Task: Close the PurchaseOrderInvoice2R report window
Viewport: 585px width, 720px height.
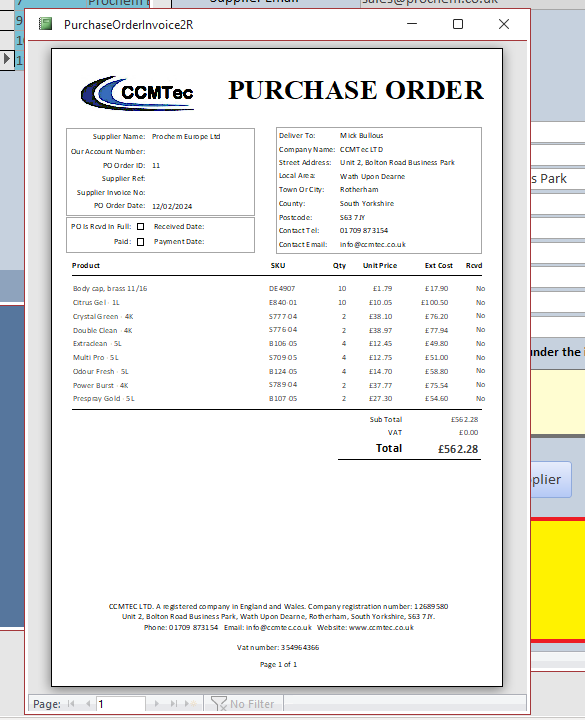Action: coord(504,24)
